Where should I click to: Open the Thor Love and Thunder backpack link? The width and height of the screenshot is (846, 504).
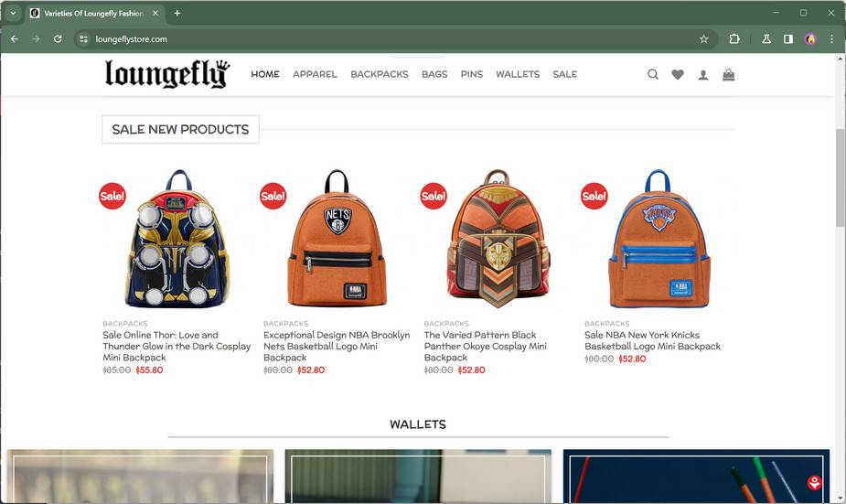(177, 346)
